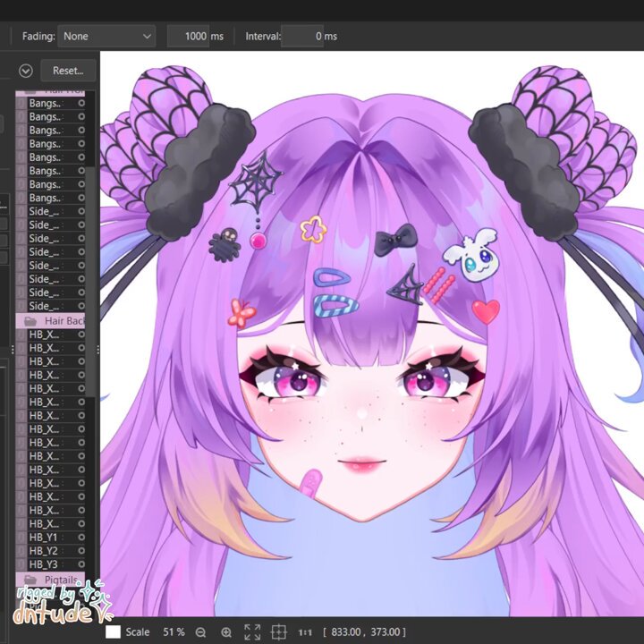The height and width of the screenshot is (644, 644).
Task: Click the fading duration field showing 1000 ms
Action: (x=188, y=36)
